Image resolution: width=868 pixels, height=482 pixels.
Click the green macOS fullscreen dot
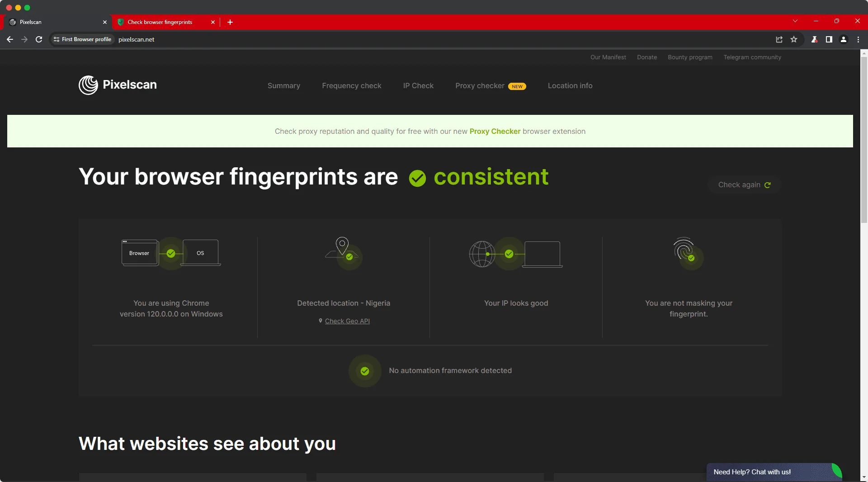click(x=27, y=8)
